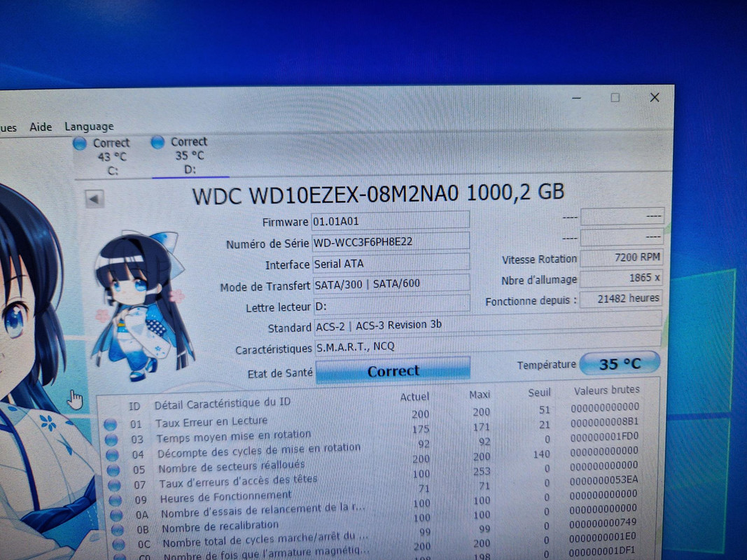
Task: Click raw value 0000000053EA
Action: (603, 480)
